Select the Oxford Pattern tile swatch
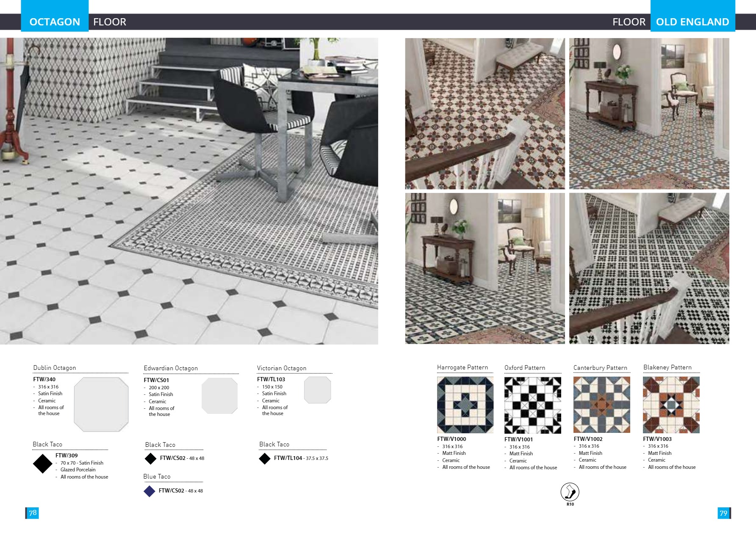The image size is (756, 534). pos(533,405)
